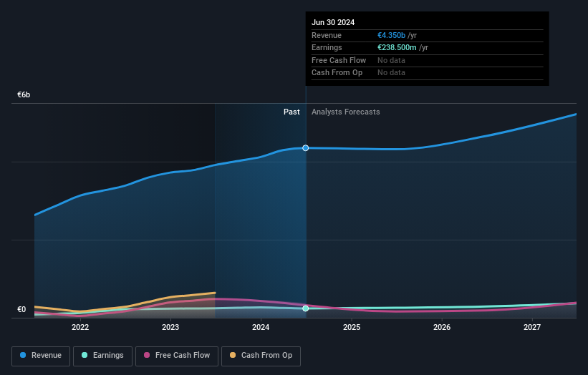The image size is (588, 375).
Task: Click the 2023 x-axis label
Action: [x=170, y=328]
